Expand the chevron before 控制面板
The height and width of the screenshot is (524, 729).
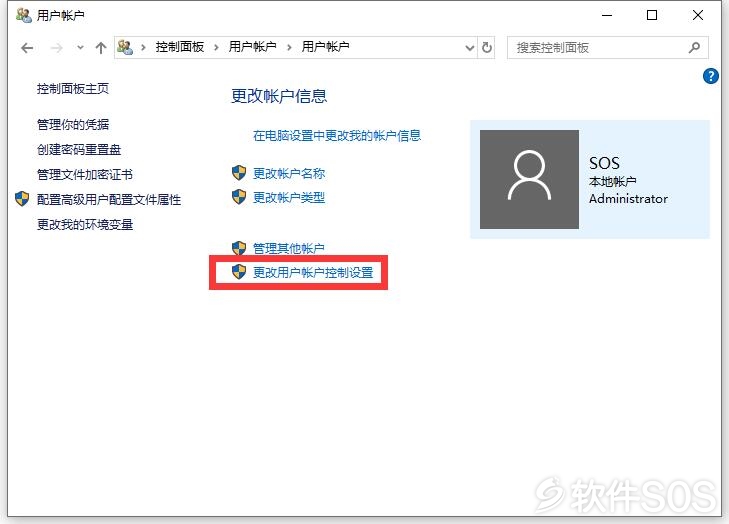[144, 47]
